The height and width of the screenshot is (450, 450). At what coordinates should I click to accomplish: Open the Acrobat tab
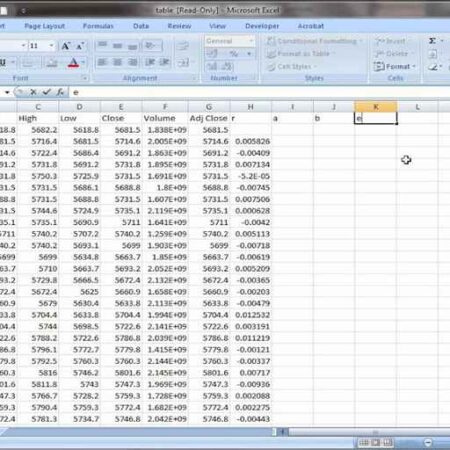pos(311,26)
